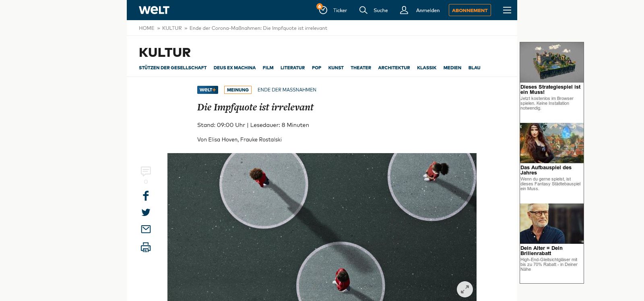Open the news Ticker clock icon
Image resolution: width=644 pixels, height=301 pixels.
[x=323, y=10]
